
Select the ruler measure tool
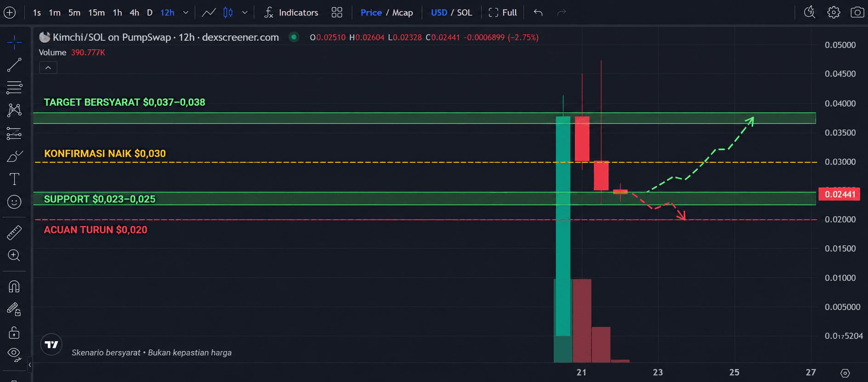click(14, 233)
